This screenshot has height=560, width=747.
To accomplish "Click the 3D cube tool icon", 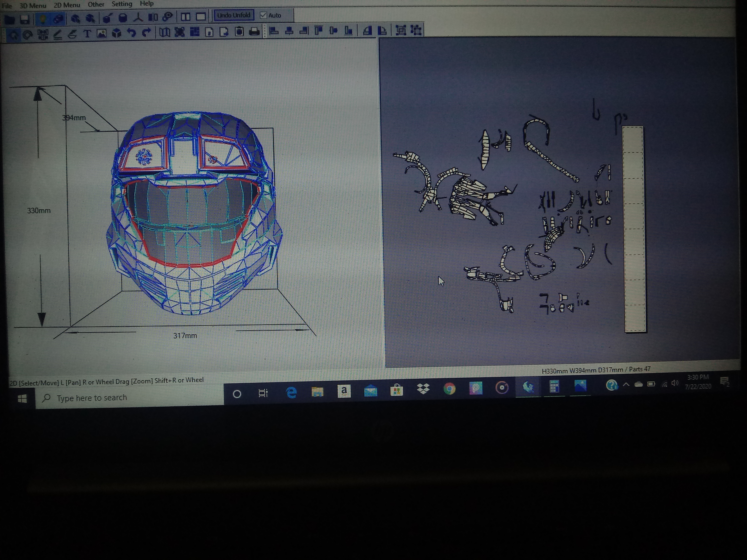I will [116, 33].
